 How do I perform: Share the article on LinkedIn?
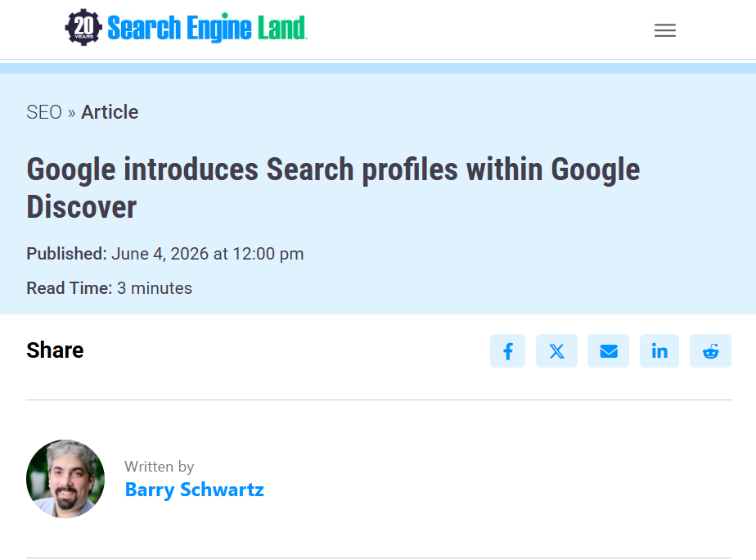[659, 350]
